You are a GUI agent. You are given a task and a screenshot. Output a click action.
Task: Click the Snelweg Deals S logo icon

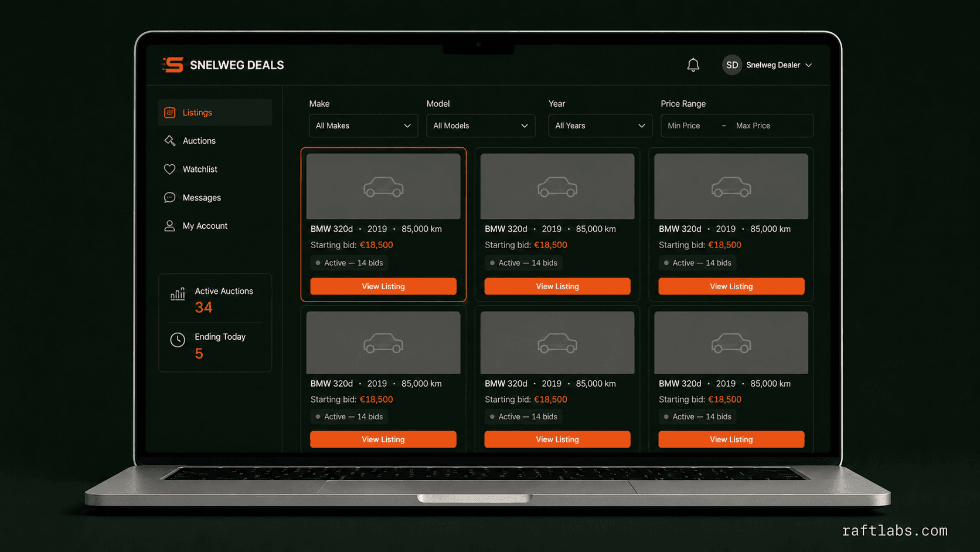[x=173, y=65]
